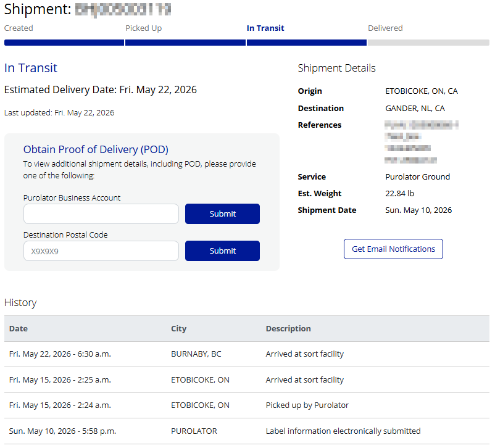The width and height of the screenshot is (495, 448).
Task: Select the Picked Up progress step label
Action: click(144, 28)
